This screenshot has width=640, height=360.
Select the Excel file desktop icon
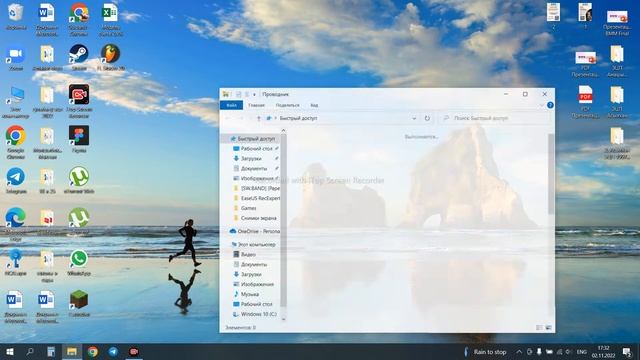111,20
